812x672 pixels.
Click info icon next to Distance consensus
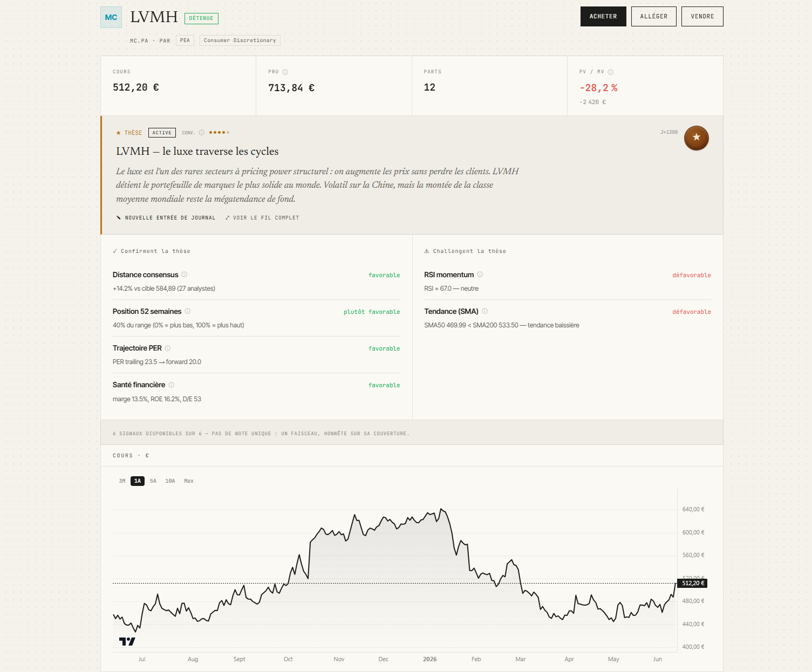(185, 275)
